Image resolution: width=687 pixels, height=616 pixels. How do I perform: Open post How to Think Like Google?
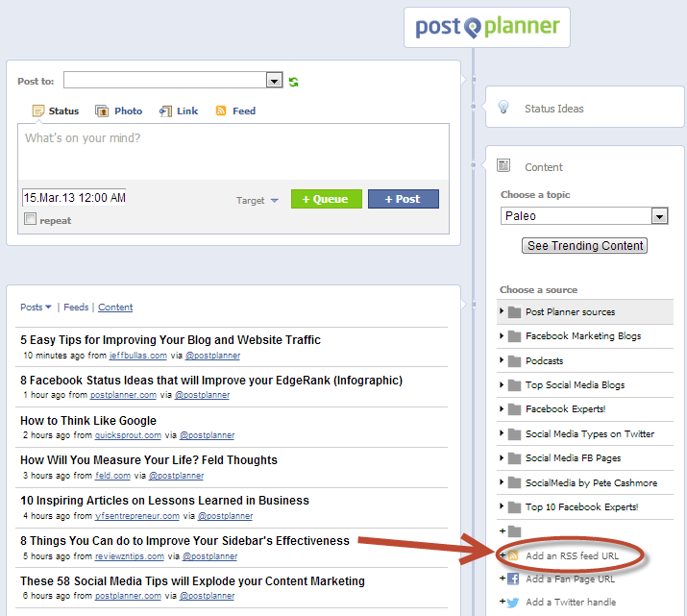pyautogui.click(x=88, y=421)
